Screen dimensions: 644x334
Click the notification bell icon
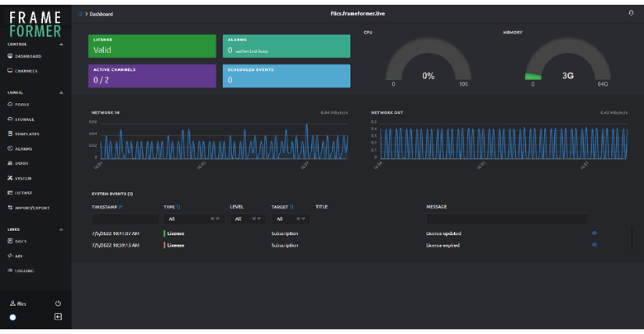[x=632, y=13]
